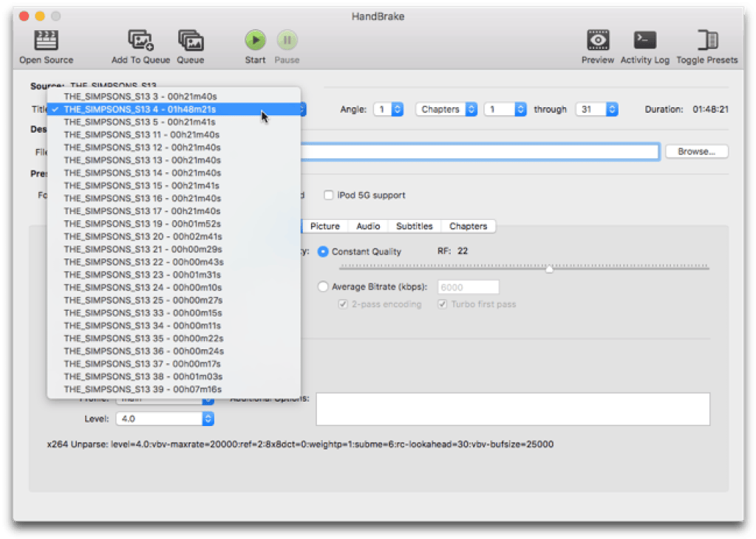The width and height of the screenshot is (756, 539).
Task: Click the destination file path field
Action: [x=480, y=151]
